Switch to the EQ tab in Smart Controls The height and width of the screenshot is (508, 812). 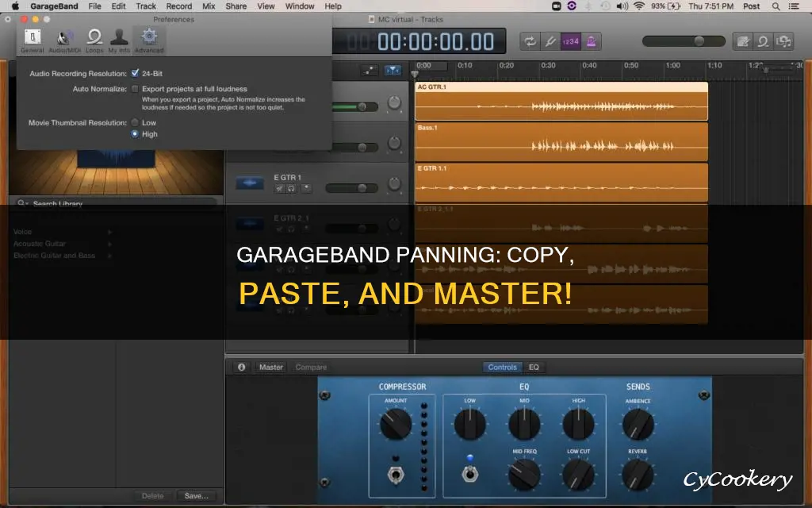534,367
